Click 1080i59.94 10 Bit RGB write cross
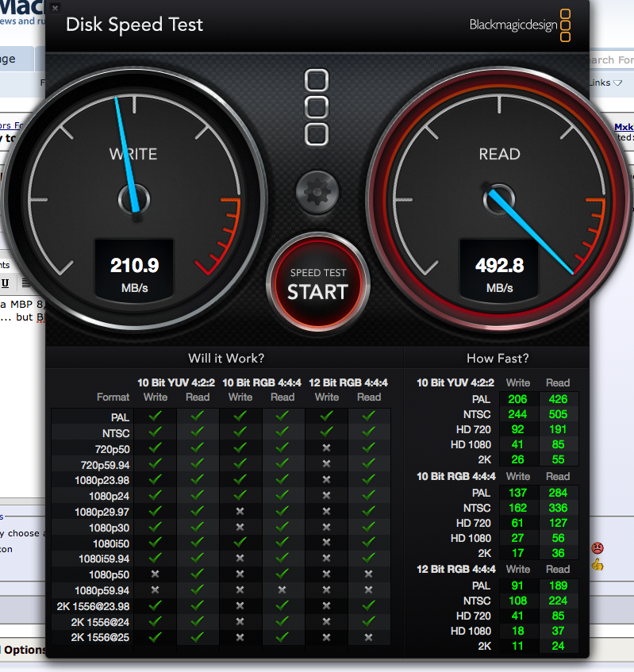Screen dimensions: 634x672 pos(240,558)
